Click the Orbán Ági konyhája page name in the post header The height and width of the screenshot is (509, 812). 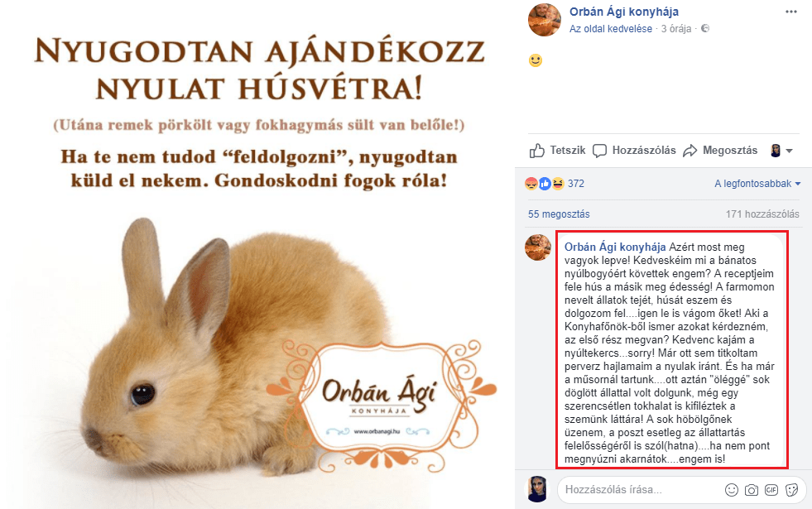pyautogui.click(x=624, y=12)
